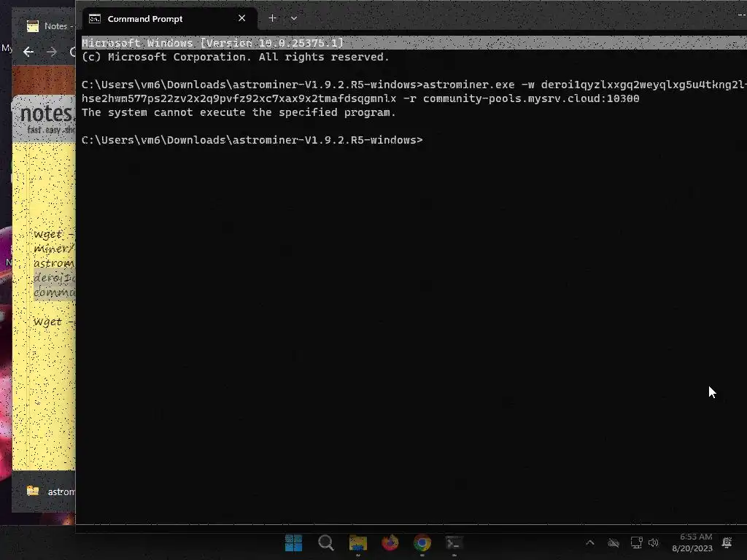Open the clock showing 6:53 AM
Image resolution: width=747 pixels, height=560 pixels.
(692, 542)
